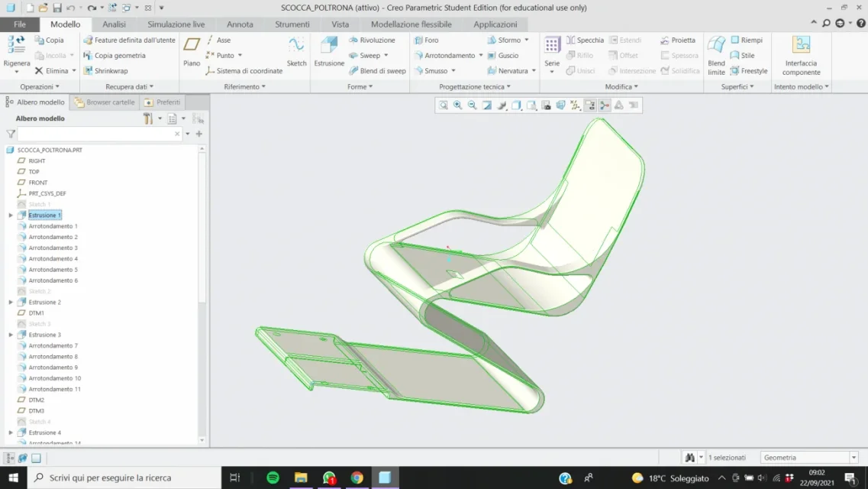Click Sistema di coordinate button
The width and height of the screenshot is (868, 489).
[244, 71]
